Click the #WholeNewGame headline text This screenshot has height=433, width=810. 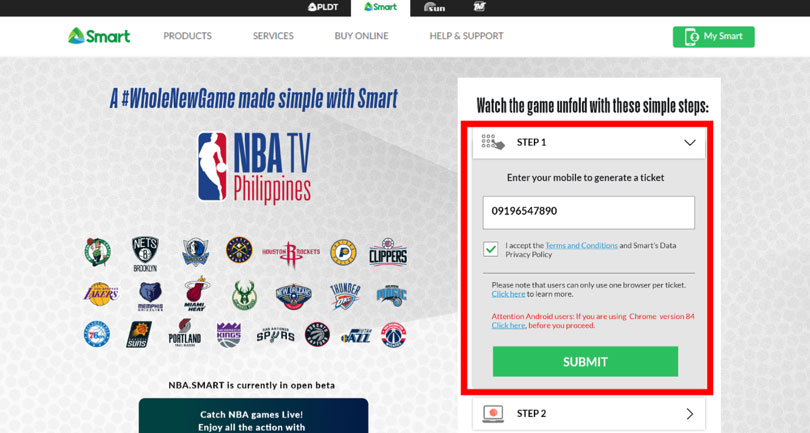click(254, 99)
